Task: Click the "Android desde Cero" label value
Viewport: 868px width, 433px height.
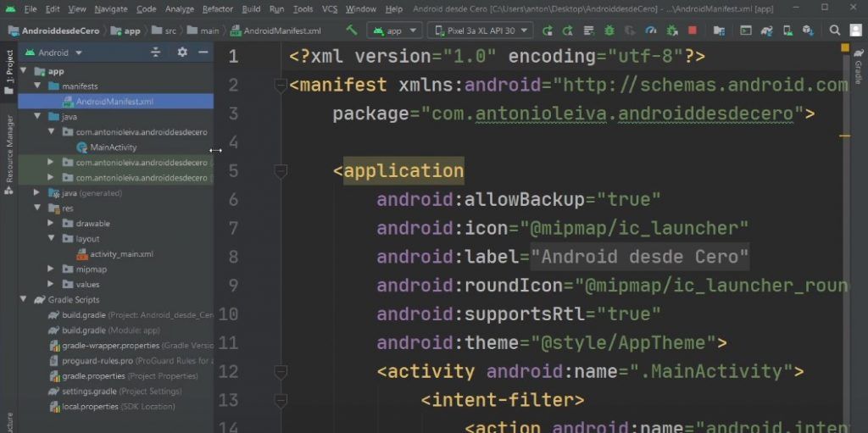Action: pyautogui.click(x=639, y=257)
